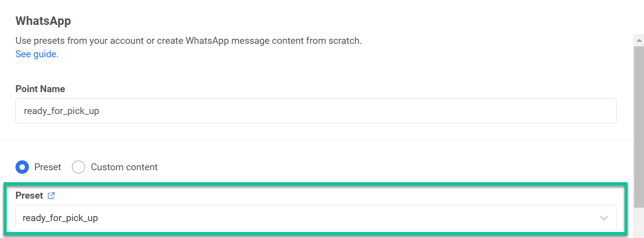This screenshot has width=644, height=238.
Task: Click the ready_for_pick_up value in Preset selector
Action: tap(60, 218)
